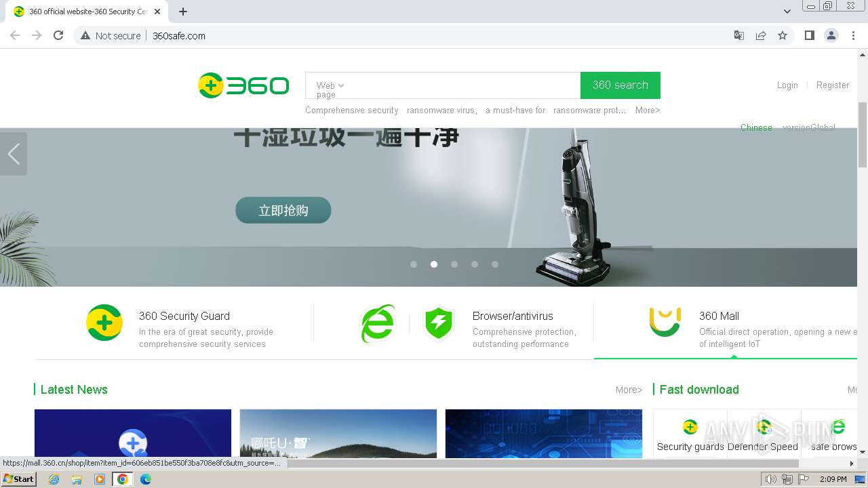Open the third news thumbnail with circuit
Viewport: 868px width, 488px height.
pos(544,434)
